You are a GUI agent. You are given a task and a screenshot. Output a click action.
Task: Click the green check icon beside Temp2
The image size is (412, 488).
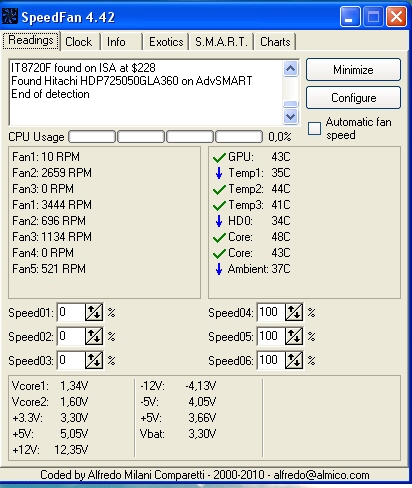point(219,189)
